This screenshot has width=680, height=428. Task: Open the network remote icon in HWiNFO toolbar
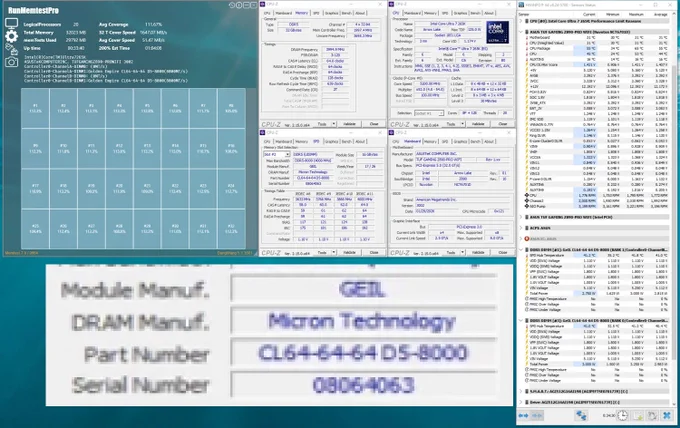point(581,415)
